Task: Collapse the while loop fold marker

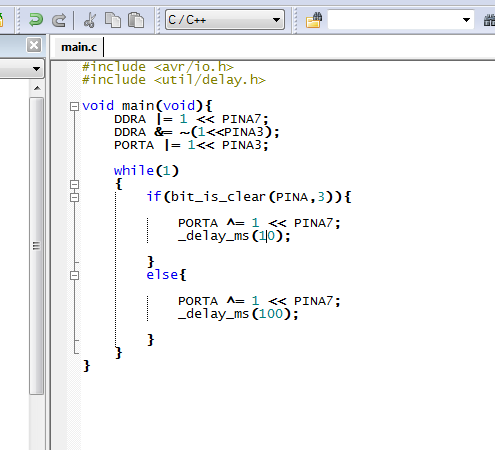Action: coord(74,184)
